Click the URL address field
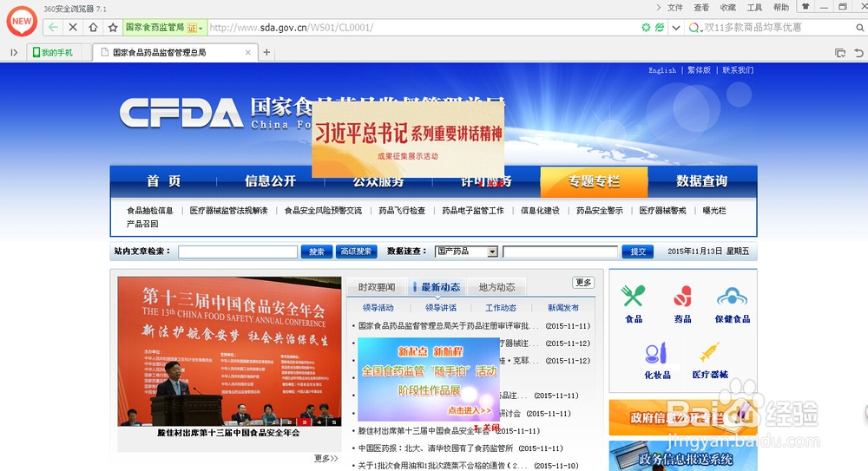 tap(421, 27)
